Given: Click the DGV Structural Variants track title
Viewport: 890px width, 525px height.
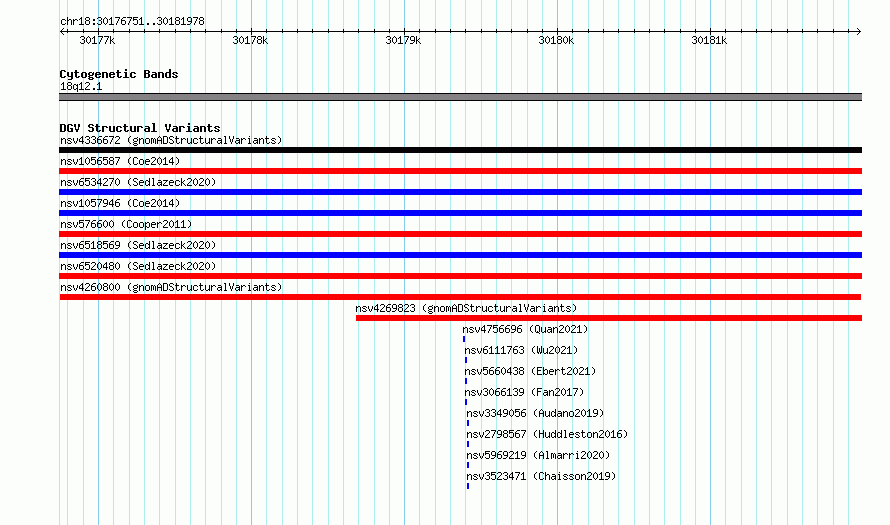Looking at the screenshot, I should (140, 128).
